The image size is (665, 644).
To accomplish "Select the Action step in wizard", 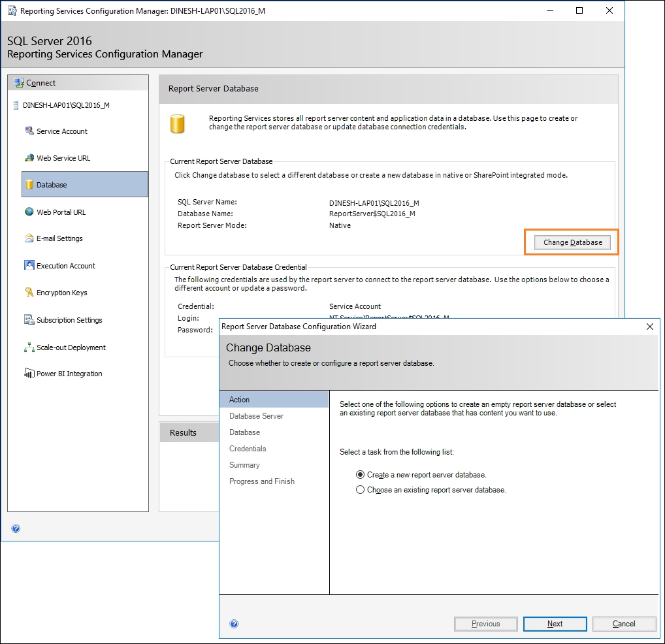I will click(x=274, y=399).
